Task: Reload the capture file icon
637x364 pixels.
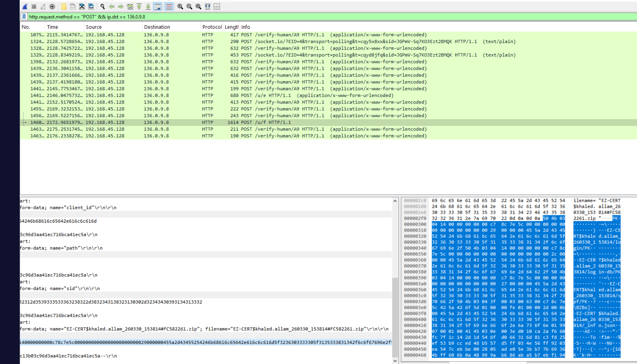Action: [91, 6]
